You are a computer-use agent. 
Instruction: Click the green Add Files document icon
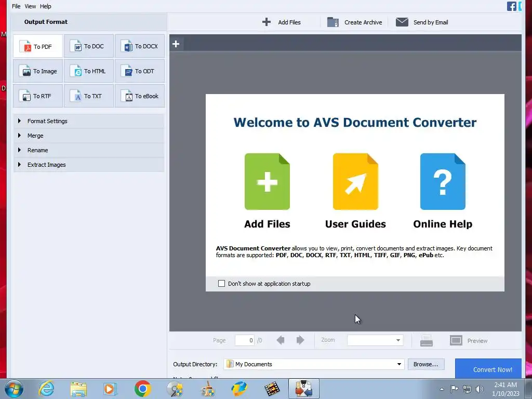pyautogui.click(x=267, y=181)
